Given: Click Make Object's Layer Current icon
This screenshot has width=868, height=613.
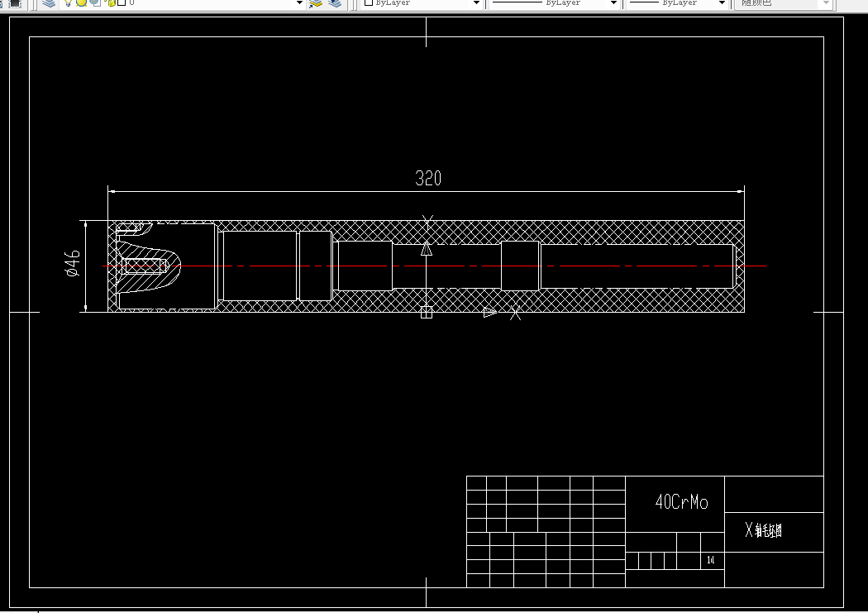Looking at the screenshot, I should pos(316,2).
